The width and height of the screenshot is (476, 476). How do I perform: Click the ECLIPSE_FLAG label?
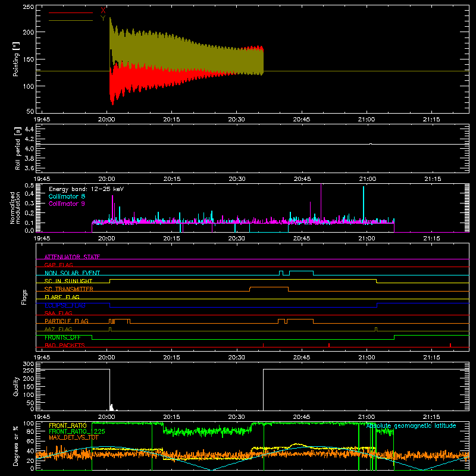pos(65,305)
